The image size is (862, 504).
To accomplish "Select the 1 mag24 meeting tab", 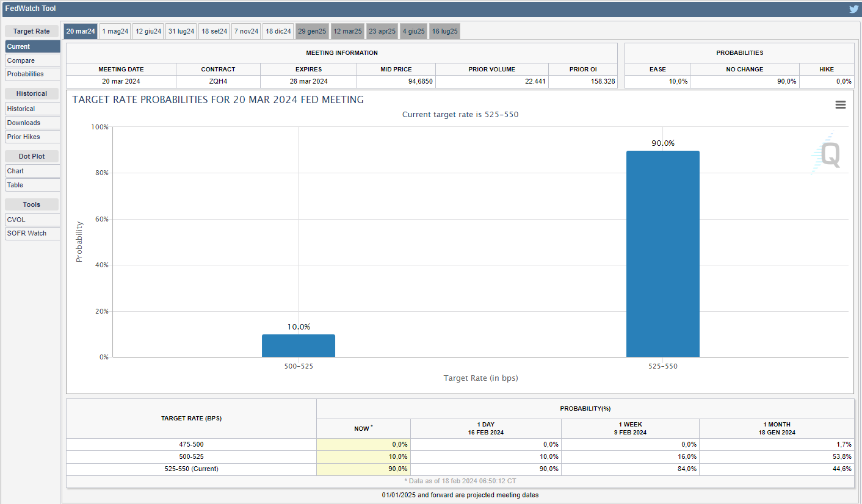I will pyautogui.click(x=115, y=31).
